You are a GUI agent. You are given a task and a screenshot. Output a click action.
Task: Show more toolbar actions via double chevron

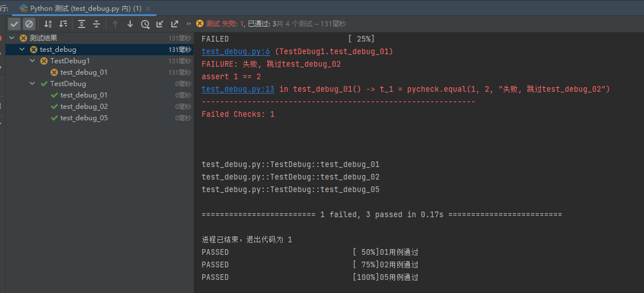tap(188, 24)
